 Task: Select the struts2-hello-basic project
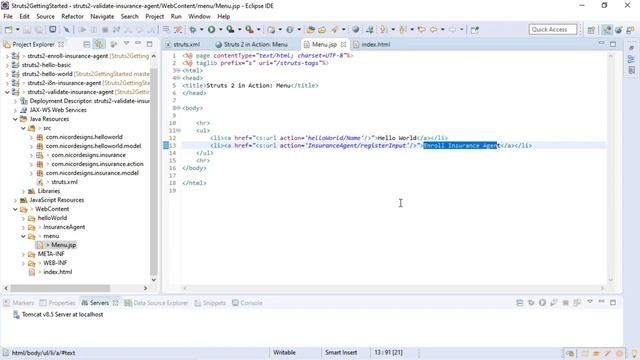coord(46,65)
